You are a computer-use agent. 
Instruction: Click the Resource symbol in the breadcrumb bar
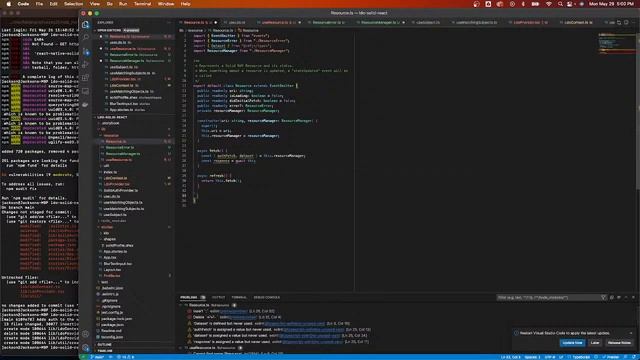[x=250, y=30]
